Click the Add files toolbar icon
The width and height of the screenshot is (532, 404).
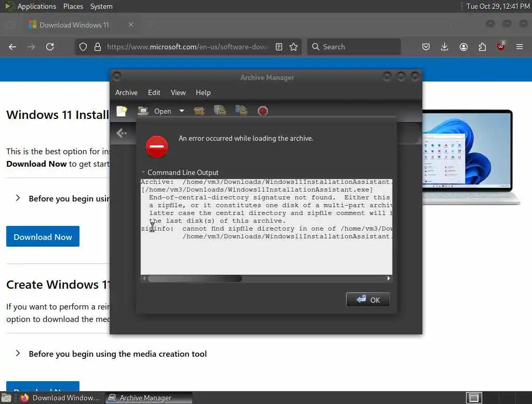tap(220, 111)
